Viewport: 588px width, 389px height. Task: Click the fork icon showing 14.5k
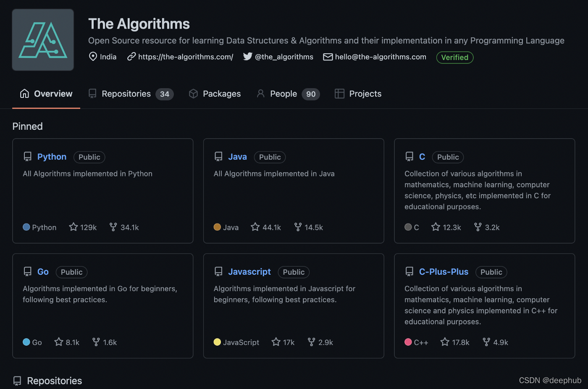tap(298, 227)
